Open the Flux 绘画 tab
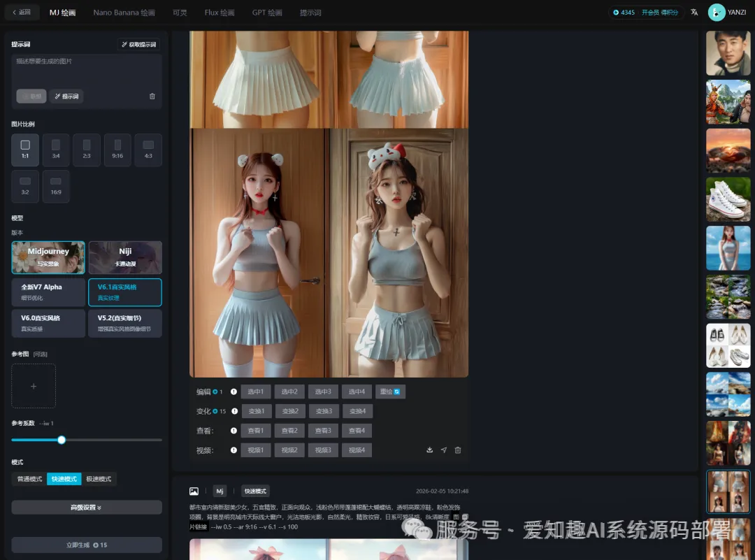 point(220,13)
